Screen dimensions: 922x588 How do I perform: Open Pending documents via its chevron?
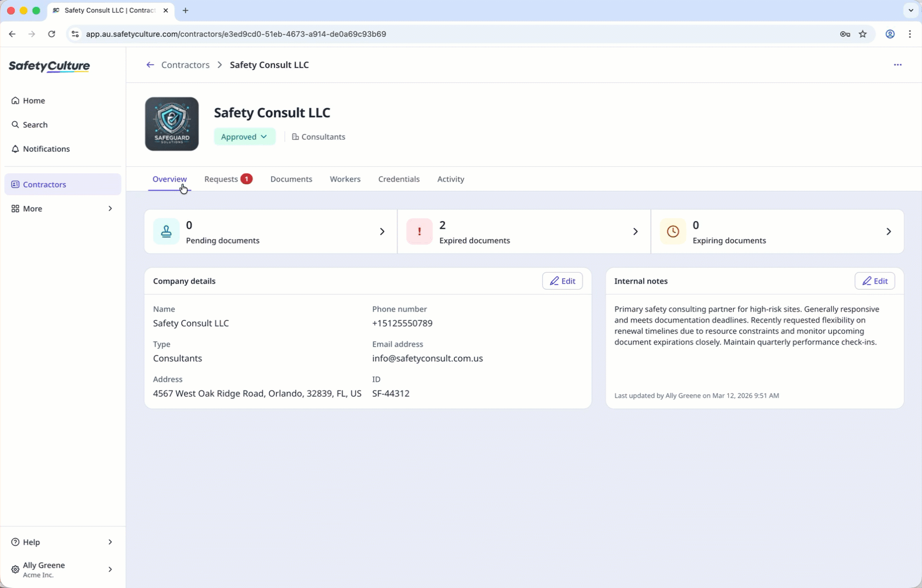(383, 231)
